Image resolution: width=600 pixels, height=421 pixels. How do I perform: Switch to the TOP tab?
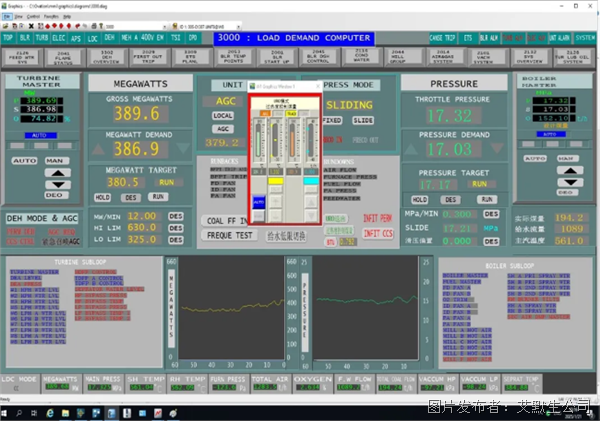(8, 38)
